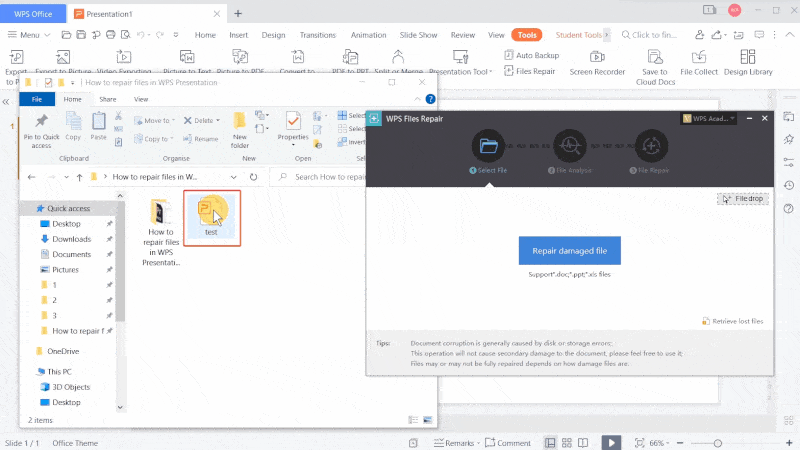800x450 pixels.
Task: Start slideshow with the play button
Action: tap(611, 443)
